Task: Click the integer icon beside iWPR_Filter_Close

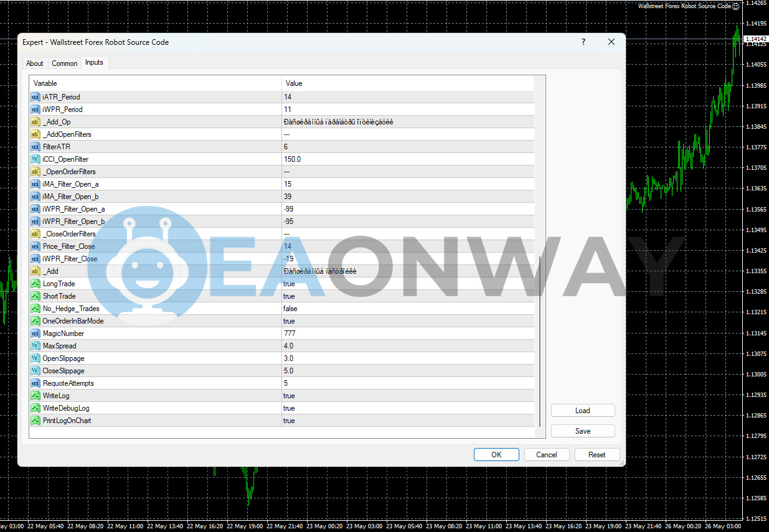Action: point(35,259)
